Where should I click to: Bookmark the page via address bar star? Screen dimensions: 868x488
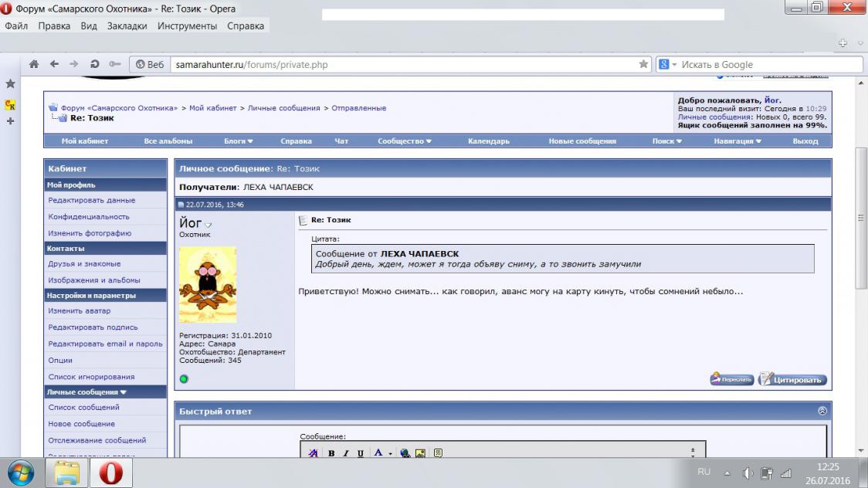643,65
